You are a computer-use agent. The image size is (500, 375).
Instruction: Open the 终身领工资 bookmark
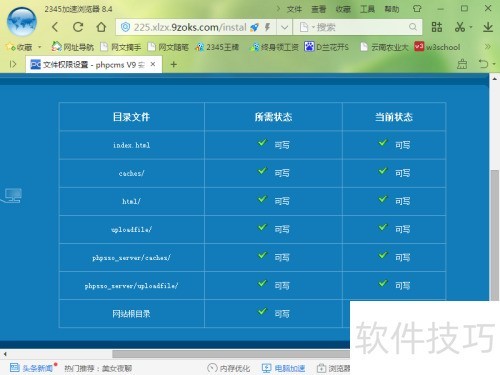[274, 47]
